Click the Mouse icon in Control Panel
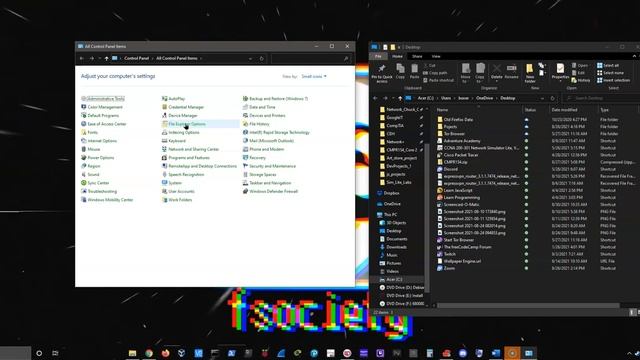Screen dimensions: 640x360 (x=84, y=149)
